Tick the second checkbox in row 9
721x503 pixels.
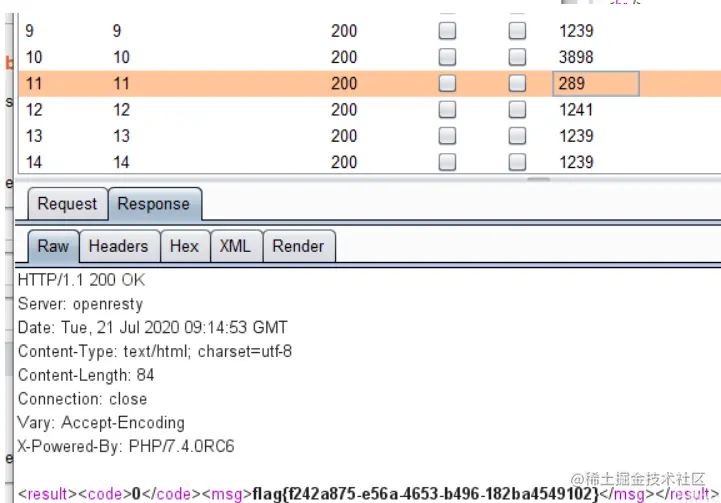click(x=517, y=31)
